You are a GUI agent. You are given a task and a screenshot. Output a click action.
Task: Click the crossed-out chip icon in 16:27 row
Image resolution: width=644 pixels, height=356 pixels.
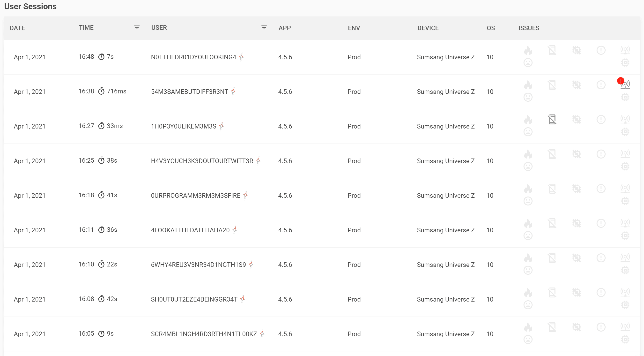pos(577,119)
